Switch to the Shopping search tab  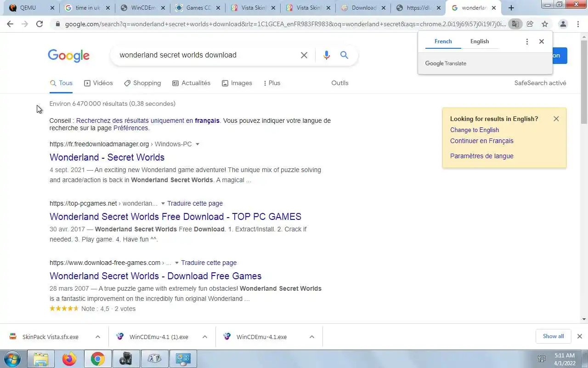pyautogui.click(x=142, y=83)
